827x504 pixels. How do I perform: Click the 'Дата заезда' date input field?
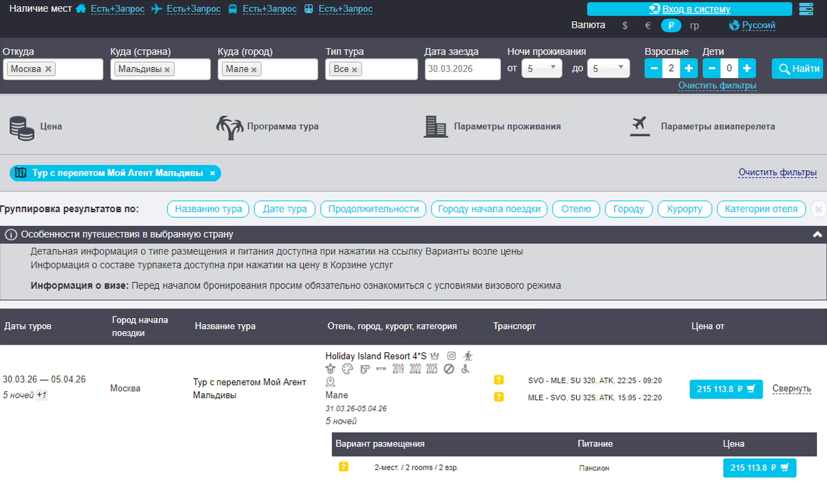[462, 69]
